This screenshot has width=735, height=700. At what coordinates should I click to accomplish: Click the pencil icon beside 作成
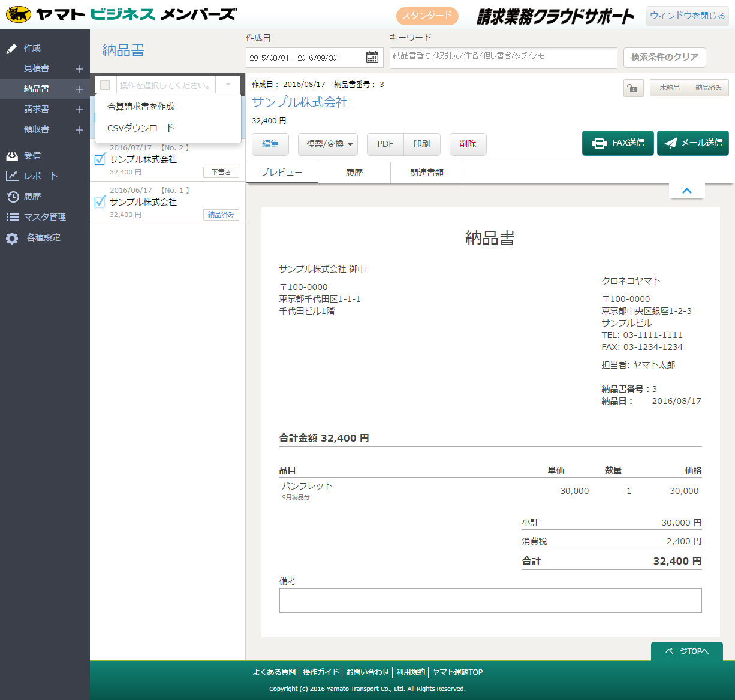pyautogui.click(x=11, y=49)
